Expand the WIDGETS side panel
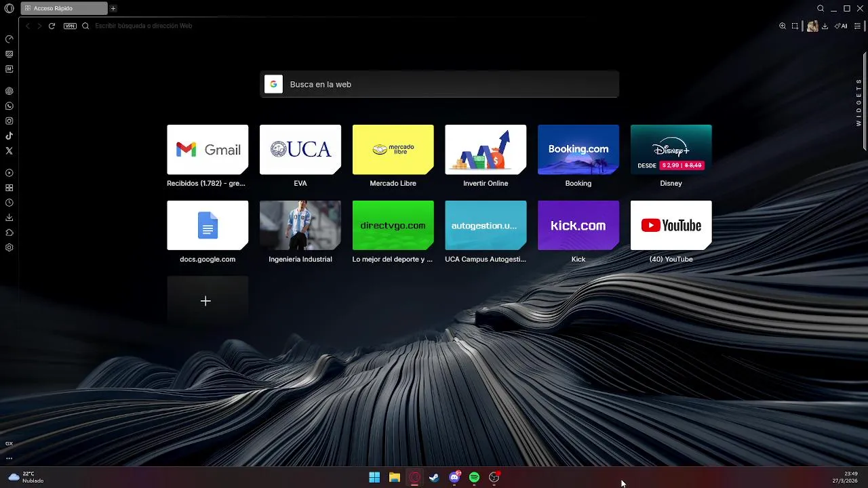Viewport: 868px width, 488px height. coord(859,103)
